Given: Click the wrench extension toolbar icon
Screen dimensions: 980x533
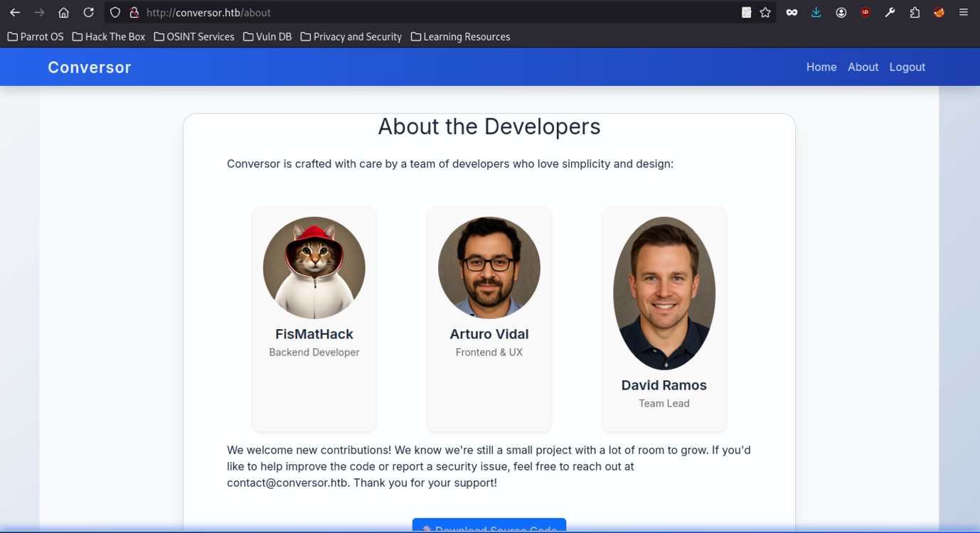Looking at the screenshot, I should 890,12.
